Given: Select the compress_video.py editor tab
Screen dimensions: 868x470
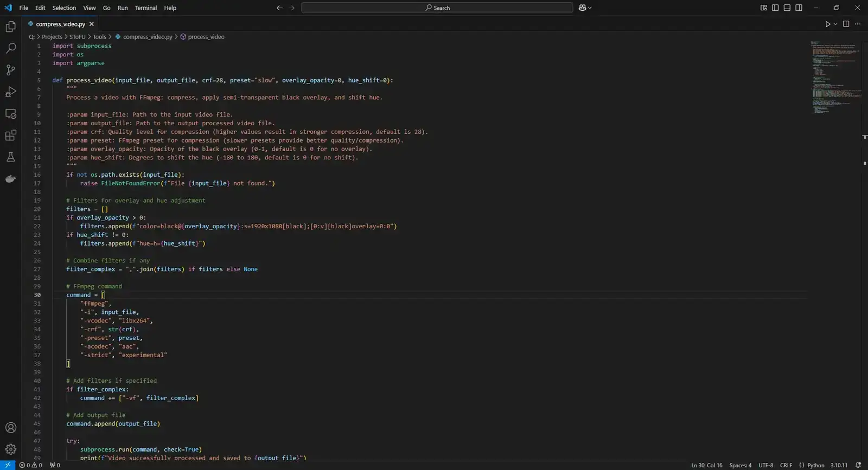Looking at the screenshot, I should [x=60, y=24].
